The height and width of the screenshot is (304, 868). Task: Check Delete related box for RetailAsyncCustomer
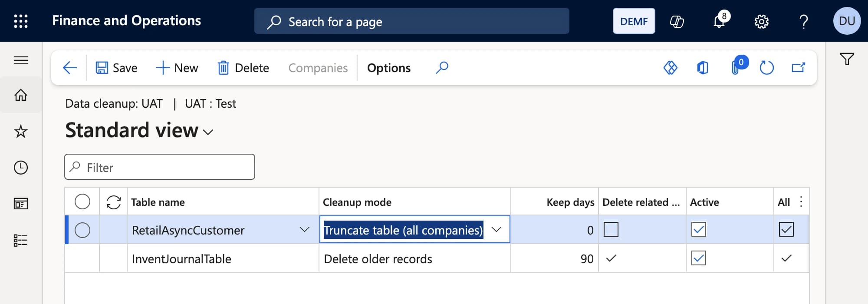click(x=611, y=229)
